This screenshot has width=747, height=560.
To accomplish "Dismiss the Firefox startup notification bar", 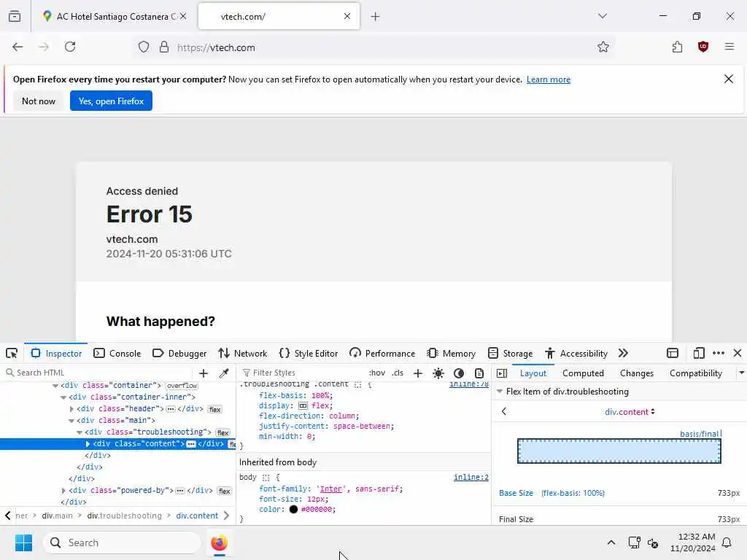I will 729,79.
